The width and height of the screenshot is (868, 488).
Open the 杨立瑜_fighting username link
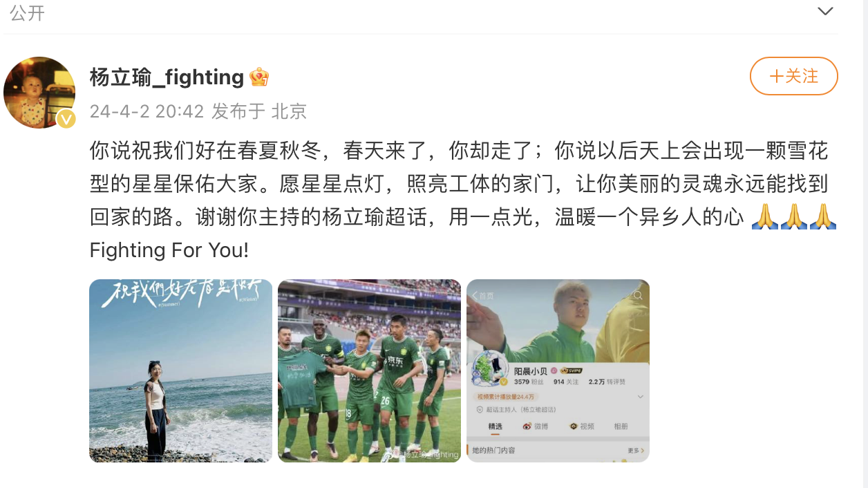point(167,77)
